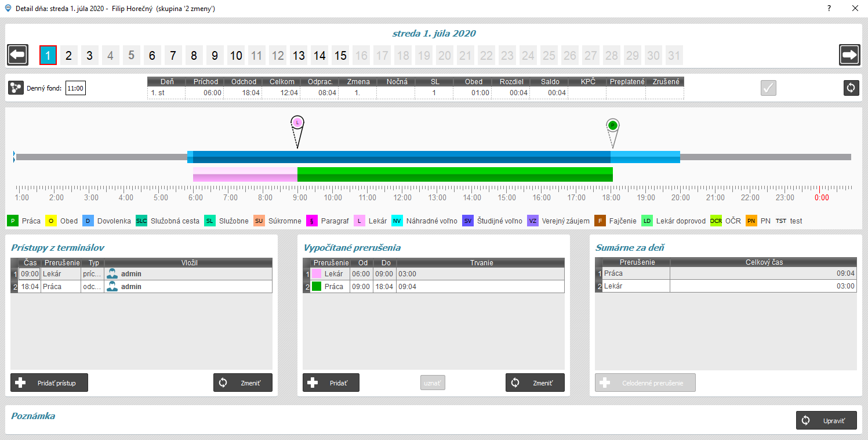The width and height of the screenshot is (868, 440).
Task: Click the Trvanie 03:00 cell for Lekár
Action: click(x=481, y=274)
